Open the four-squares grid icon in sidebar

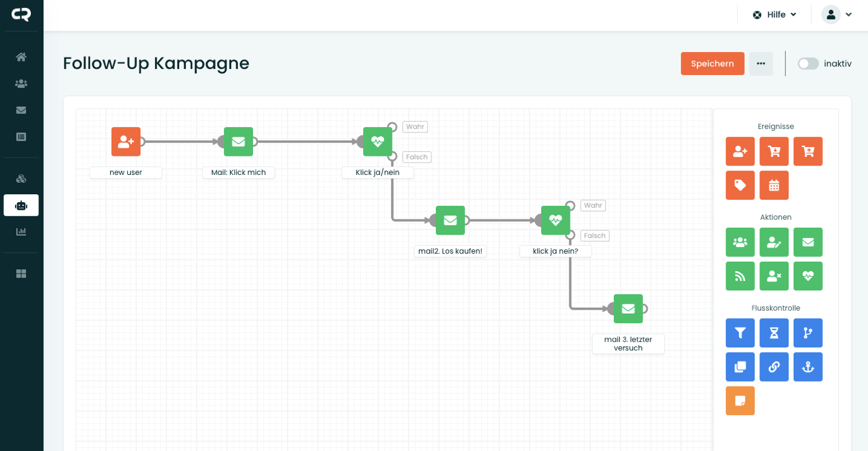click(x=21, y=274)
